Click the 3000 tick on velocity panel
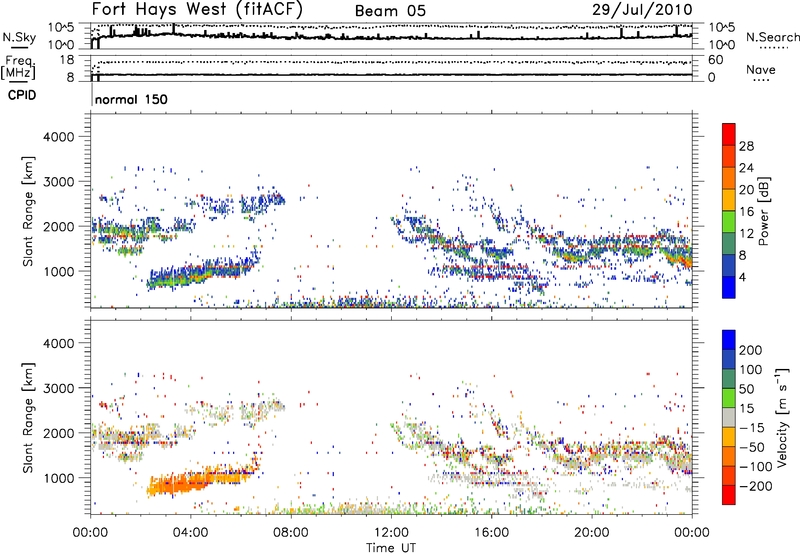Screen dimensions: 800x554 pos(58,388)
